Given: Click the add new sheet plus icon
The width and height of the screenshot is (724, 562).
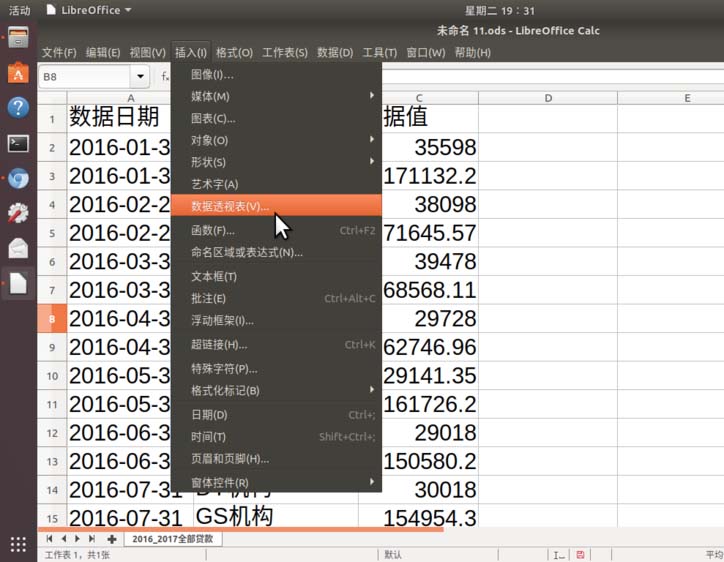Looking at the screenshot, I should click(x=111, y=539).
